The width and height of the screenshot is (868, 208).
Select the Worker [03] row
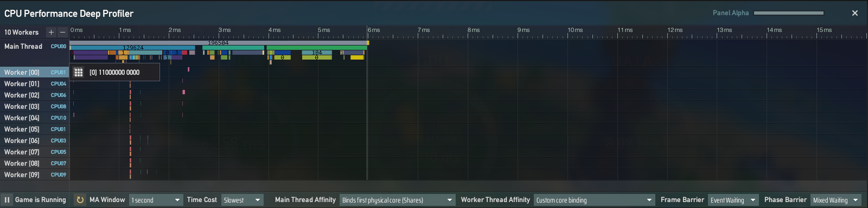coord(35,106)
